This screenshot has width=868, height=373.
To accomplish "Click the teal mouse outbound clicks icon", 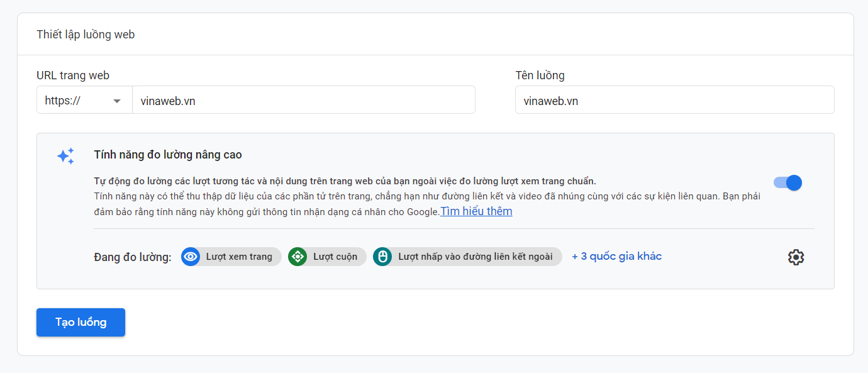I will pyautogui.click(x=382, y=257).
